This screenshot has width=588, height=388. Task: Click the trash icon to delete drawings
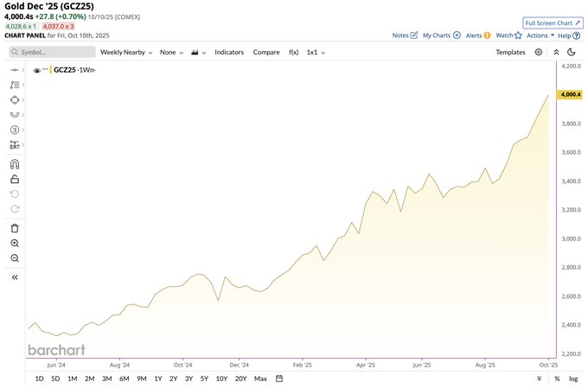[x=15, y=228]
